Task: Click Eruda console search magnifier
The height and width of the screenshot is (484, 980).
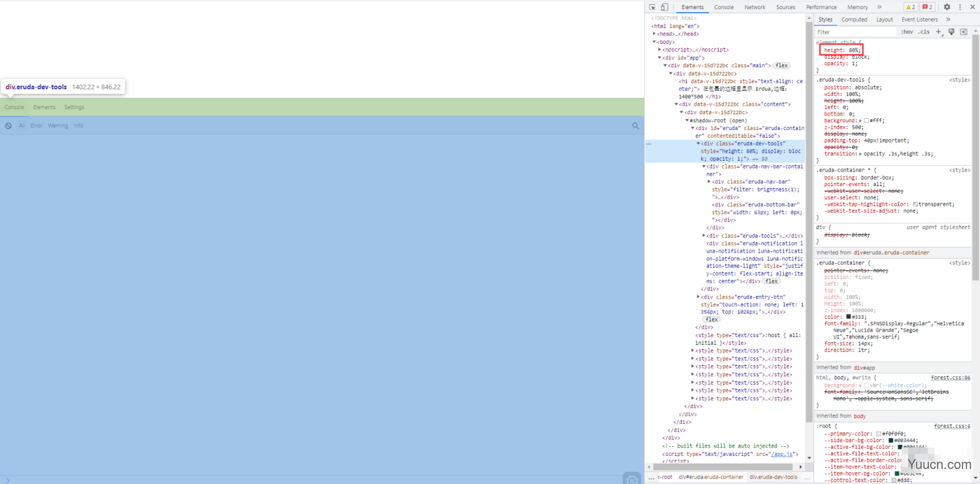Action: click(x=636, y=126)
